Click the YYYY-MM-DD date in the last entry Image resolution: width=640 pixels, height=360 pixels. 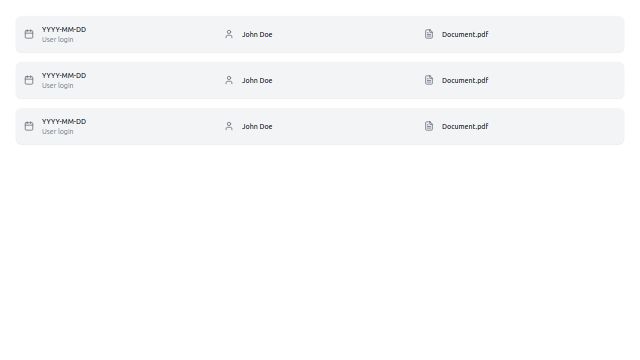click(64, 122)
